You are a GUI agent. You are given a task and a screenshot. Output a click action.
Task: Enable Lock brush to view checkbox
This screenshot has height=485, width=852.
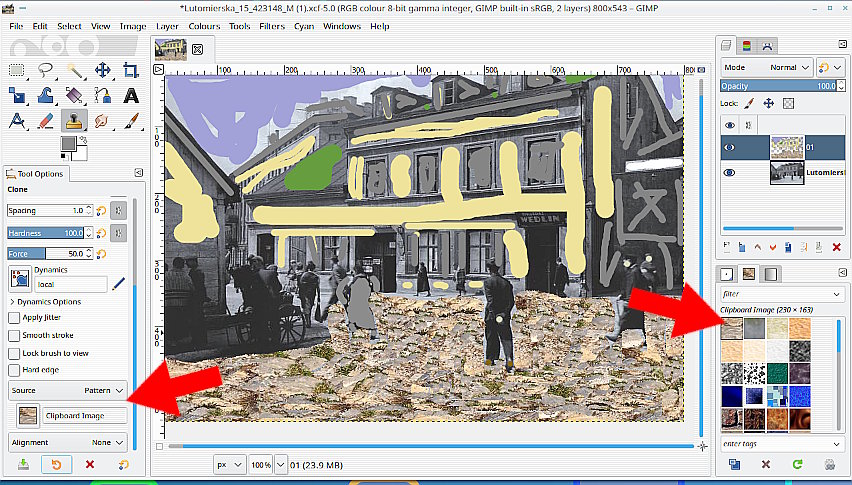coord(14,354)
